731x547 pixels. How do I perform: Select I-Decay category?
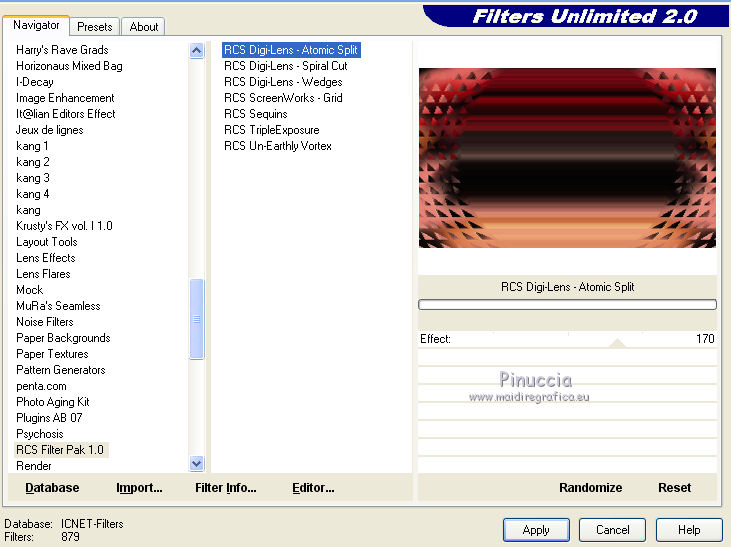34,82
